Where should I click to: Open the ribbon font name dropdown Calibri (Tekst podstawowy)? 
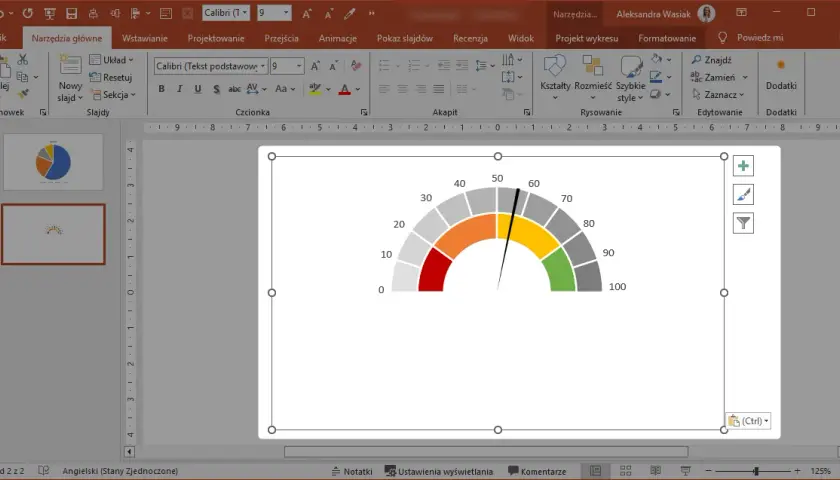[262, 66]
